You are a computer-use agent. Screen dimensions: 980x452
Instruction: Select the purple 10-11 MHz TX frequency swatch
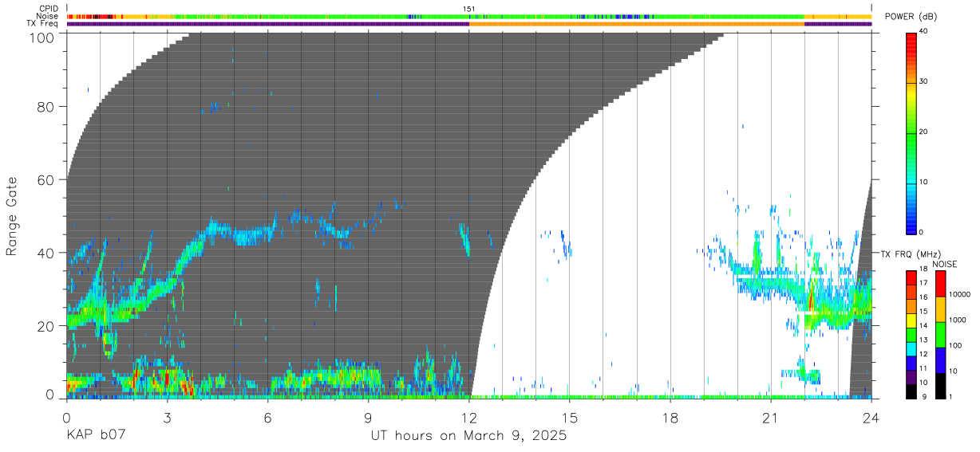[911, 375]
